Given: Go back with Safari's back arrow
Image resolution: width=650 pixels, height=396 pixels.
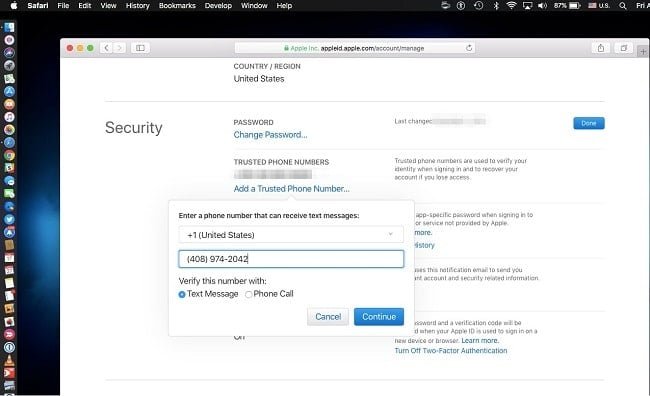Looking at the screenshot, I should pos(106,48).
